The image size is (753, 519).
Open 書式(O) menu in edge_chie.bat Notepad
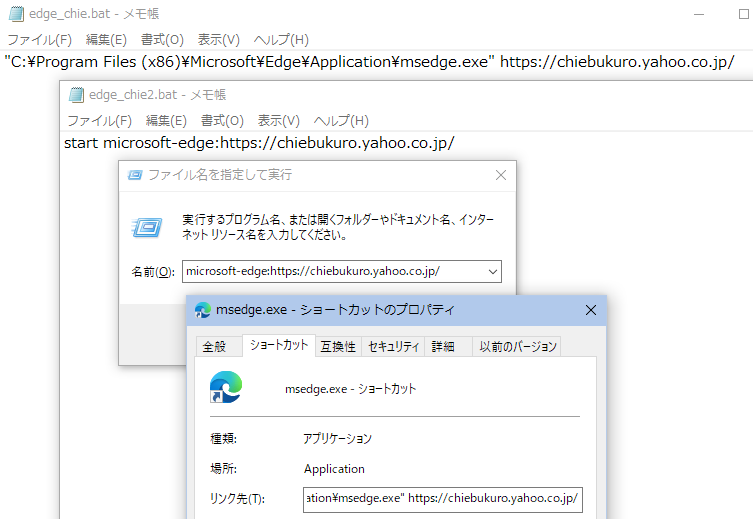[x=162, y=39]
